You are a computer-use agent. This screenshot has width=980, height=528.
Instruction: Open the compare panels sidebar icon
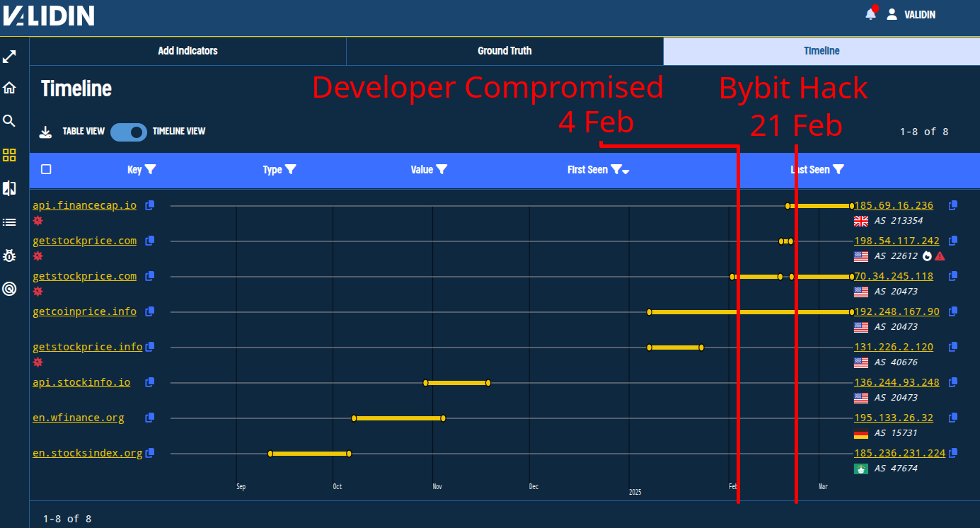[9, 188]
